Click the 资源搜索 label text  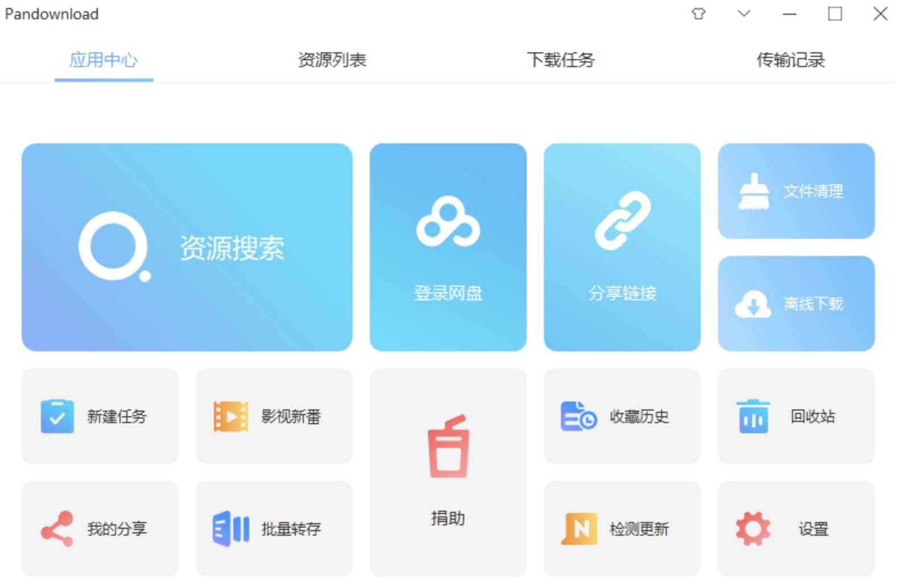click(232, 248)
